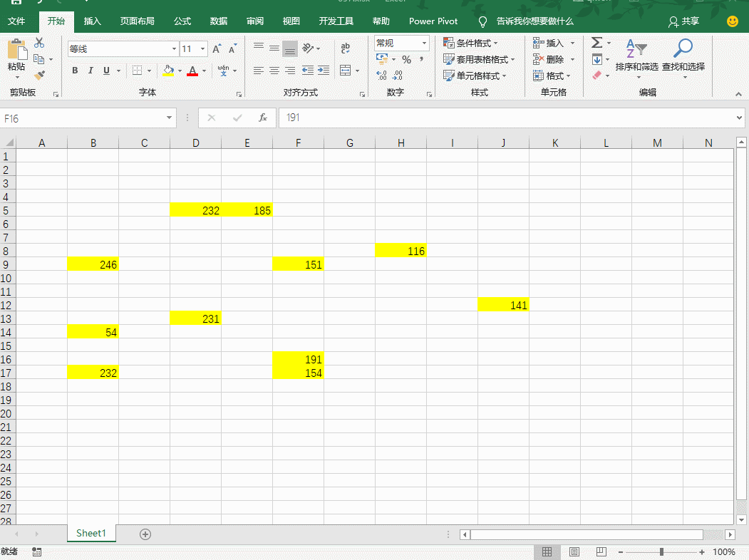Screen dimensions: 749x560
Task: Open the Name Box dropdown arrow
Action: pyautogui.click(x=169, y=118)
